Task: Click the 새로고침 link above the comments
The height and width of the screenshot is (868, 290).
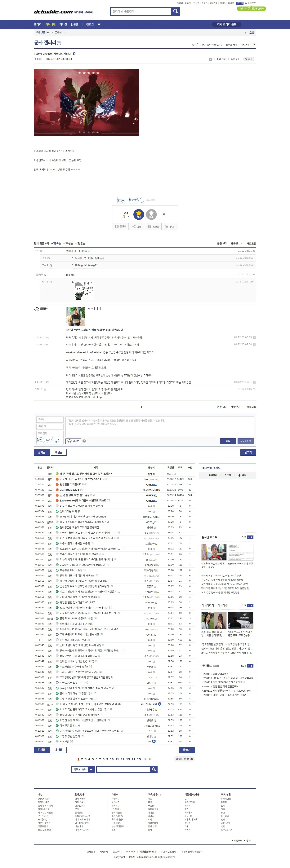Action: 251,243
